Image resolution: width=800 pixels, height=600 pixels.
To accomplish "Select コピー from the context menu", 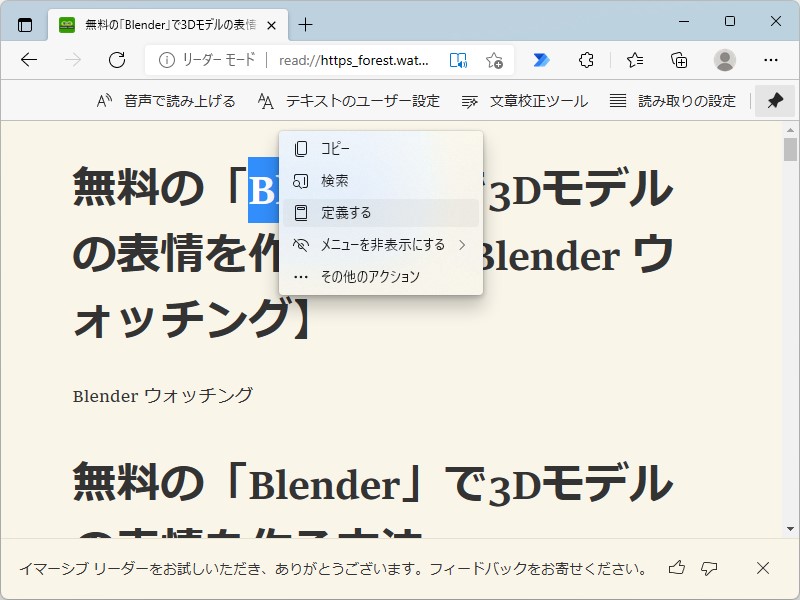I will point(333,148).
